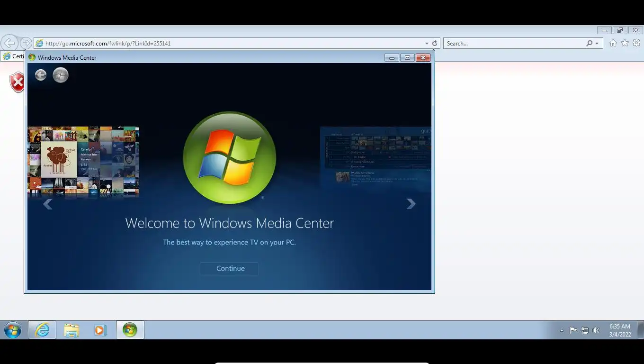644x364 pixels.
Task: Open the volume speaker tray icon
Action: tap(596, 330)
